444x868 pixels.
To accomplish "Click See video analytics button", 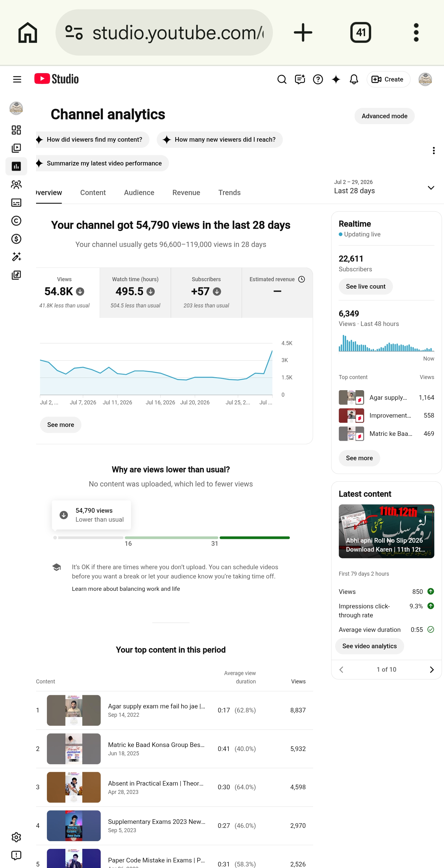I will click(x=369, y=646).
